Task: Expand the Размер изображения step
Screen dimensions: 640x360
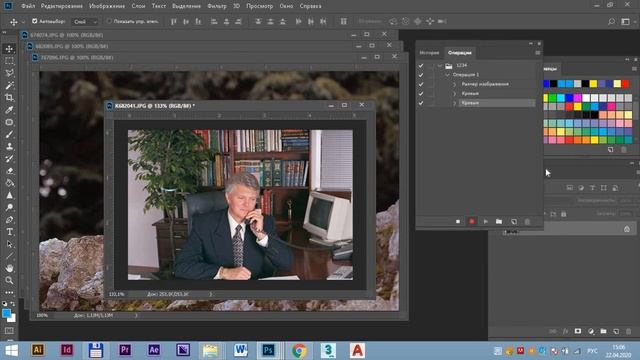Action: point(454,84)
